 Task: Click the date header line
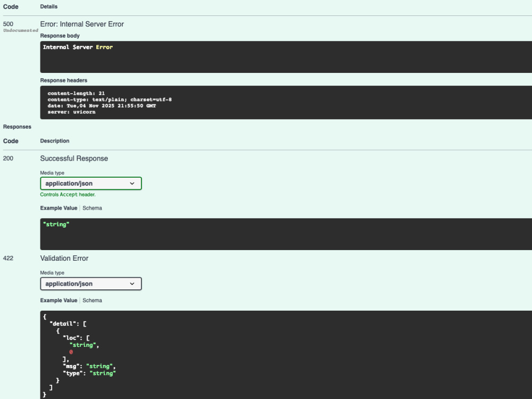point(102,106)
